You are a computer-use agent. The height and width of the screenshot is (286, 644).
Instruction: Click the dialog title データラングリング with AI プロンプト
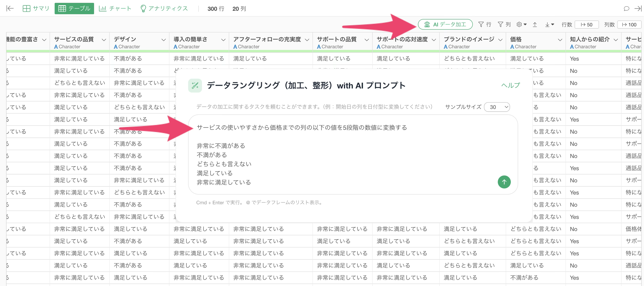[x=306, y=86]
